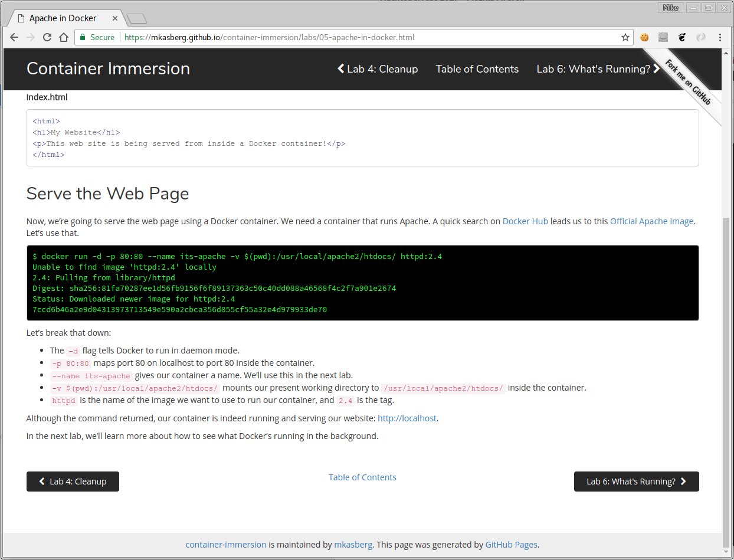The width and height of the screenshot is (734, 560).
Task: Click the browser forward arrow
Action: (31, 37)
